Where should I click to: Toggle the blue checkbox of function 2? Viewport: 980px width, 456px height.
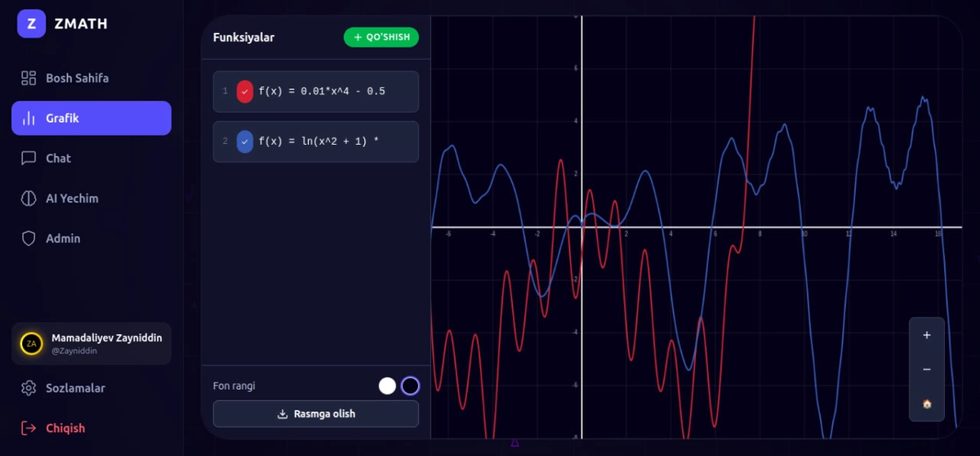(245, 141)
